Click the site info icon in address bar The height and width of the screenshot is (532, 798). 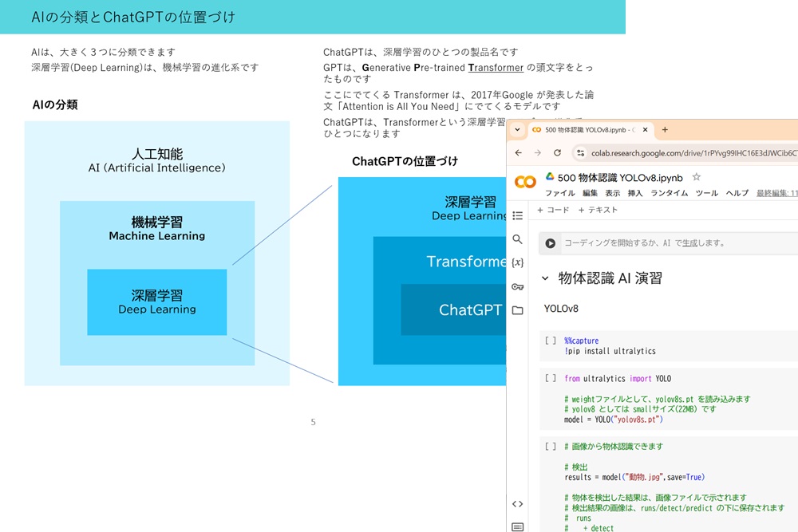click(x=580, y=152)
